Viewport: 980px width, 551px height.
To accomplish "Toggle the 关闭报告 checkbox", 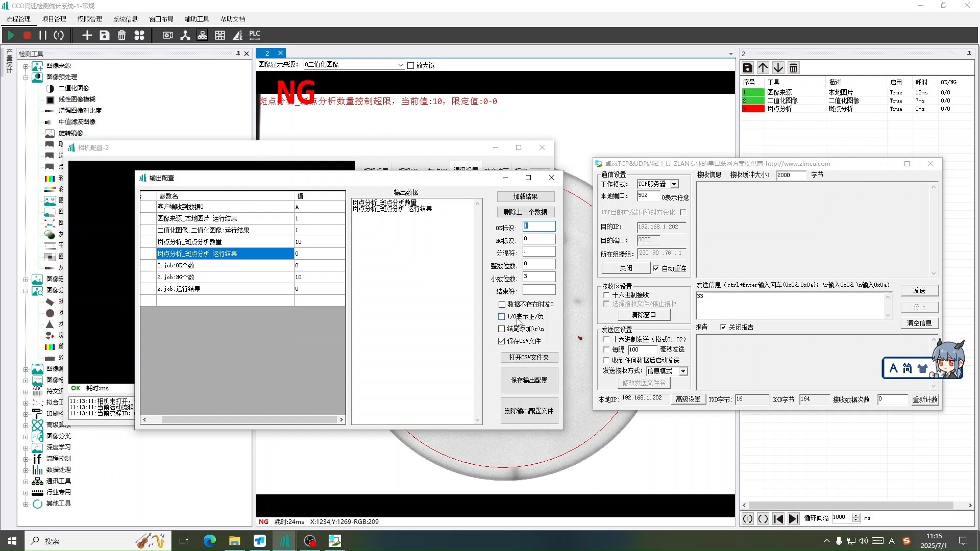I will point(723,327).
